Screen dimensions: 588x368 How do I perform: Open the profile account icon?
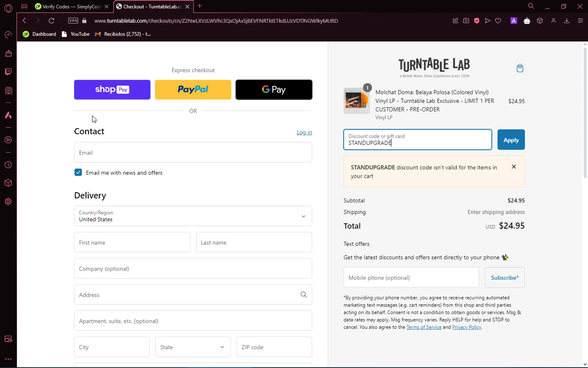[x=554, y=21]
